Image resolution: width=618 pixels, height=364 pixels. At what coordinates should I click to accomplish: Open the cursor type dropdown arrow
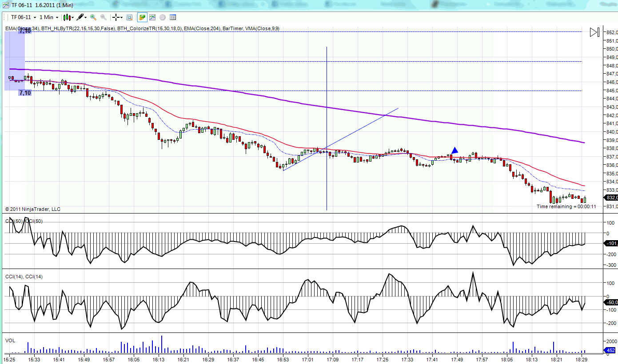(x=122, y=17)
